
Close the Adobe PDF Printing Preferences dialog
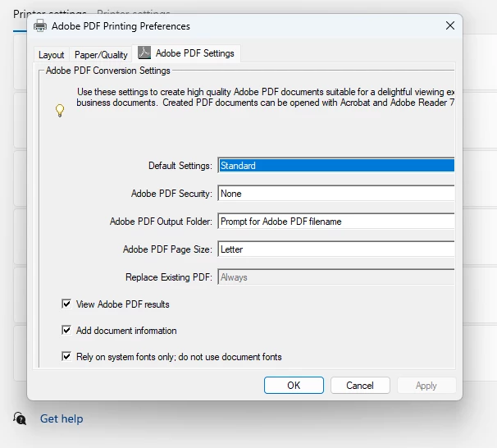pyautogui.click(x=450, y=25)
